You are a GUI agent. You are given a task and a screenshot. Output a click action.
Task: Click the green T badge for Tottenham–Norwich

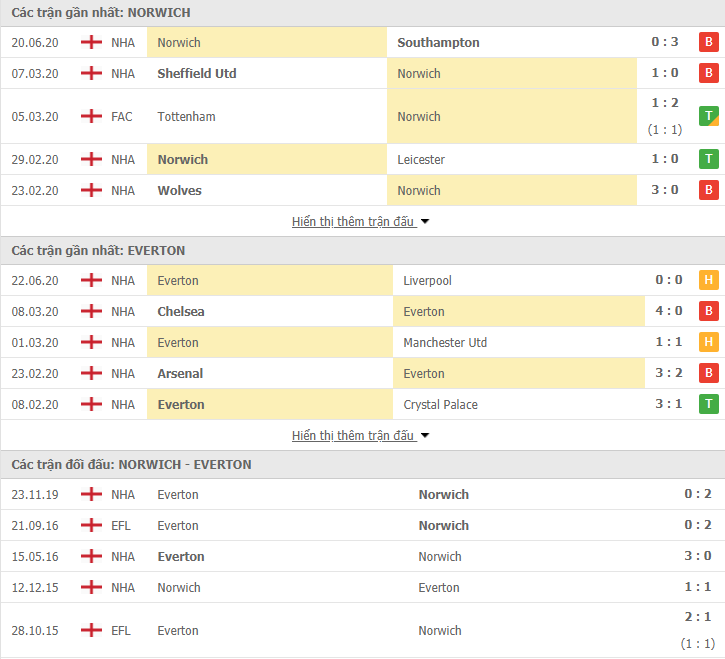click(708, 116)
